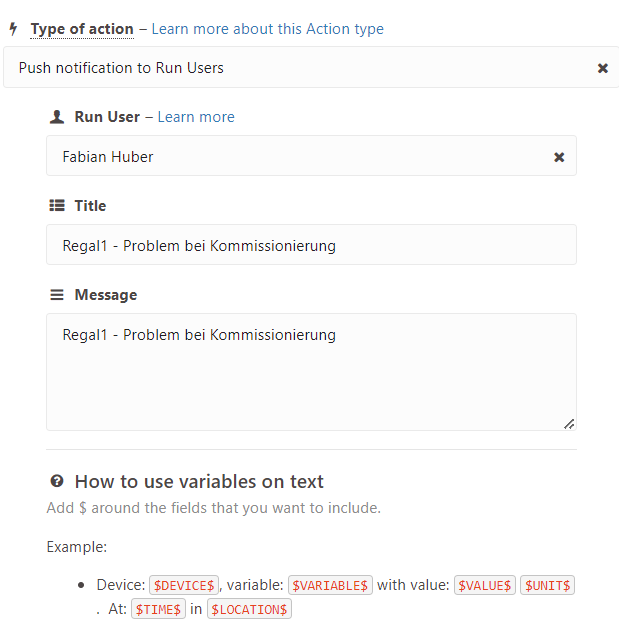
Task: Click the question mark help icon
Action: click(57, 481)
